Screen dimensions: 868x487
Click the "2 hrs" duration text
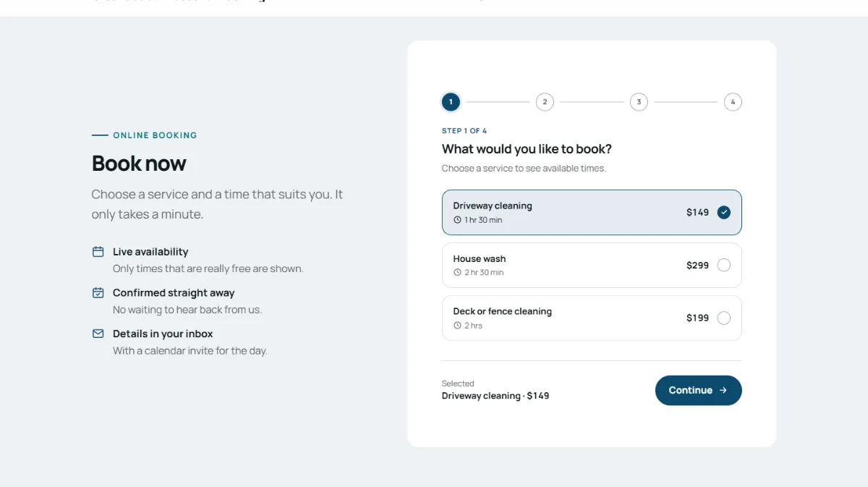click(473, 326)
